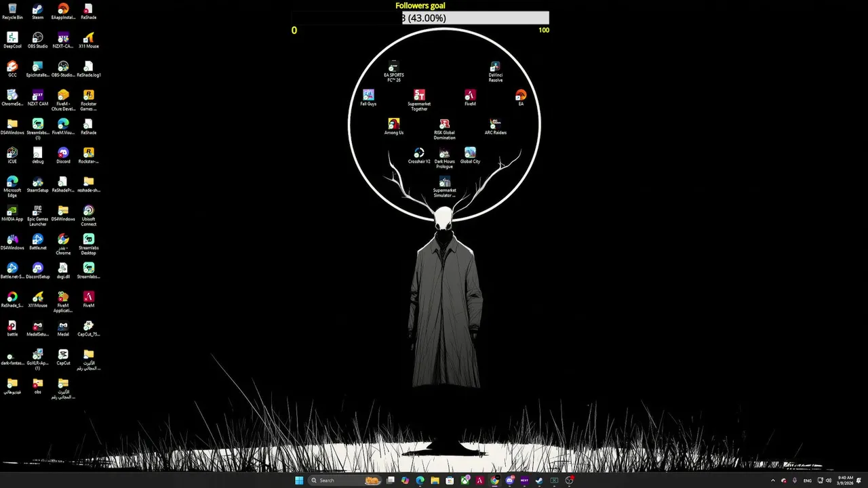868x488 pixels.
Task: Click the GCC desktop shortcut
Action: [x=12, y=69]
